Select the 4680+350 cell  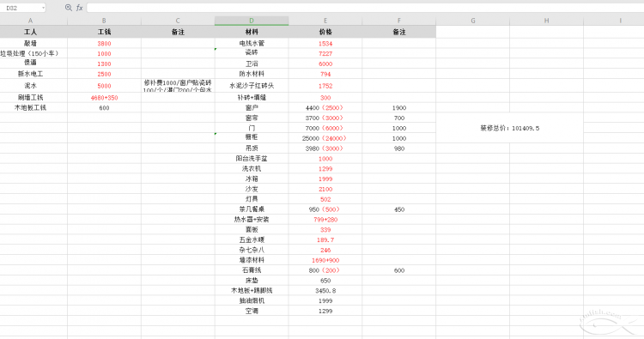pos(104,98)
